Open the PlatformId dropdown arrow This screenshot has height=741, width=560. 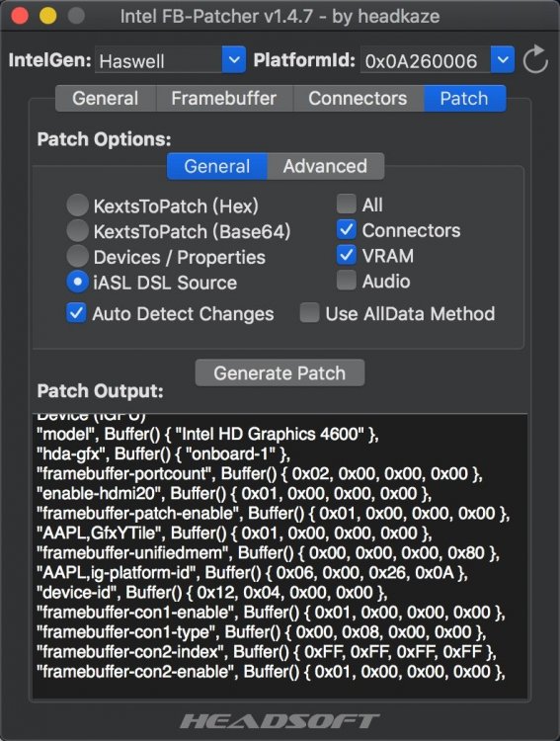(503, 59)
